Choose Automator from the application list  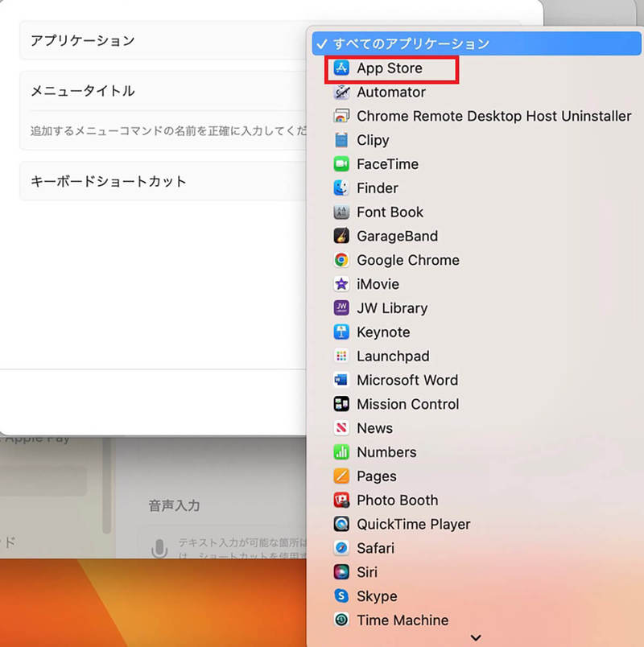click(x=477, y=92)
